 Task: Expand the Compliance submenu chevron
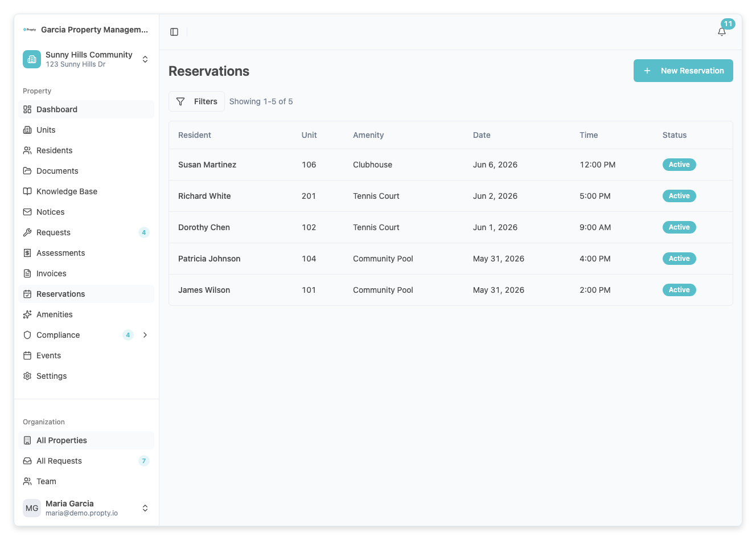(x=145, y=335)
